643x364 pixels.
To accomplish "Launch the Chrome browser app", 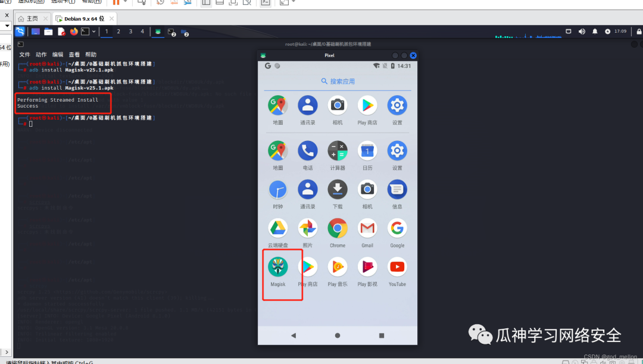I will coord(338,228).
